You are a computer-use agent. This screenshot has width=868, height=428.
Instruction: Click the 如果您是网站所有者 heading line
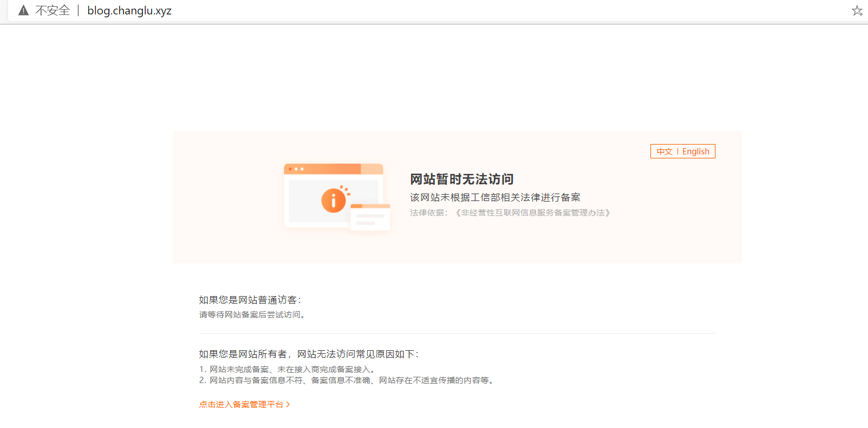click(309, 354)
